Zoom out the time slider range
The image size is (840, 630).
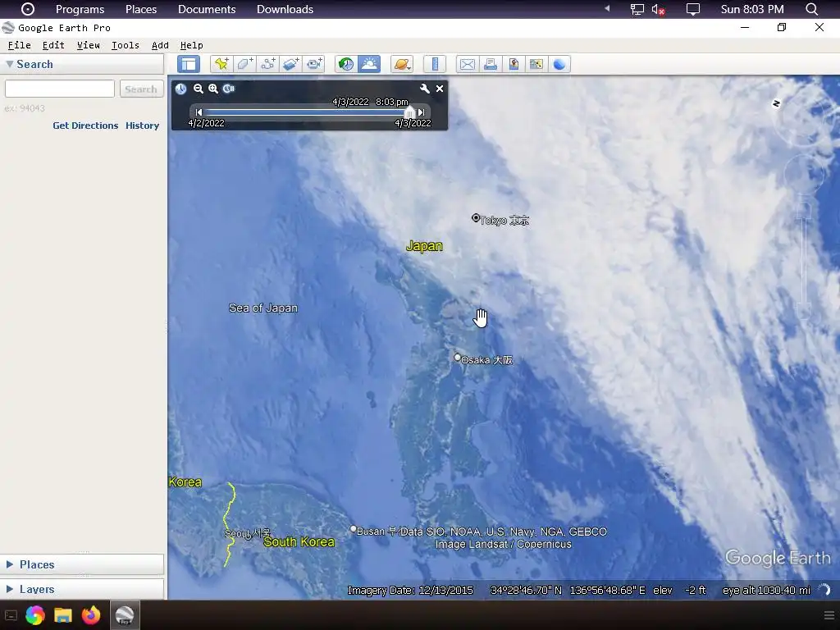(199, 89)
